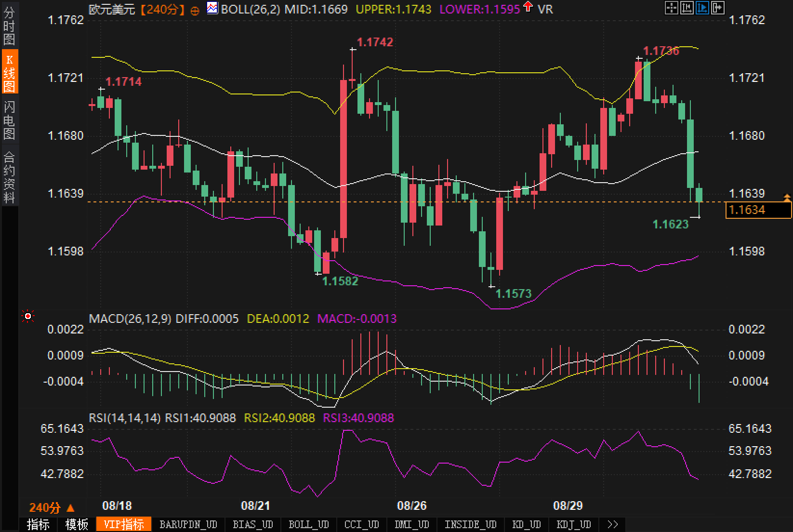
Task: Click the 1.1742 high price marker
Action: point(375,42)
